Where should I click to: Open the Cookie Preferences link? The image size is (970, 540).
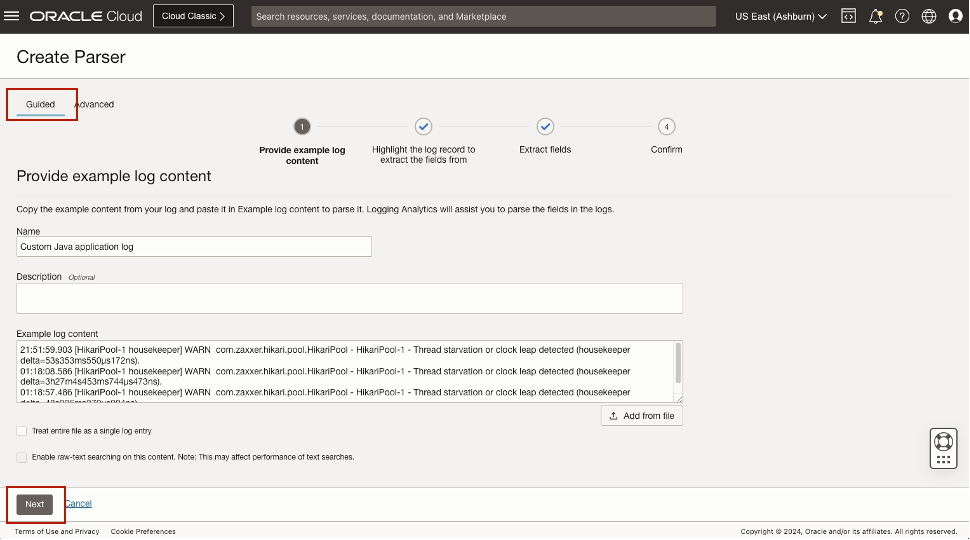point(143,531)
